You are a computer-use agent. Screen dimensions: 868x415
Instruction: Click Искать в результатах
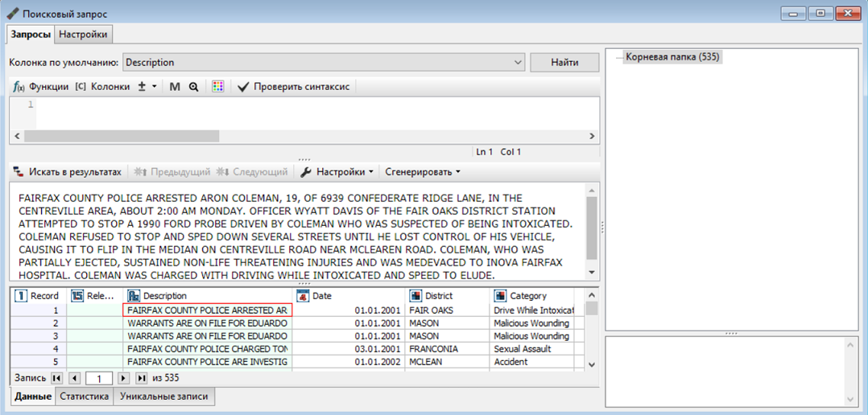coord(68,172)
